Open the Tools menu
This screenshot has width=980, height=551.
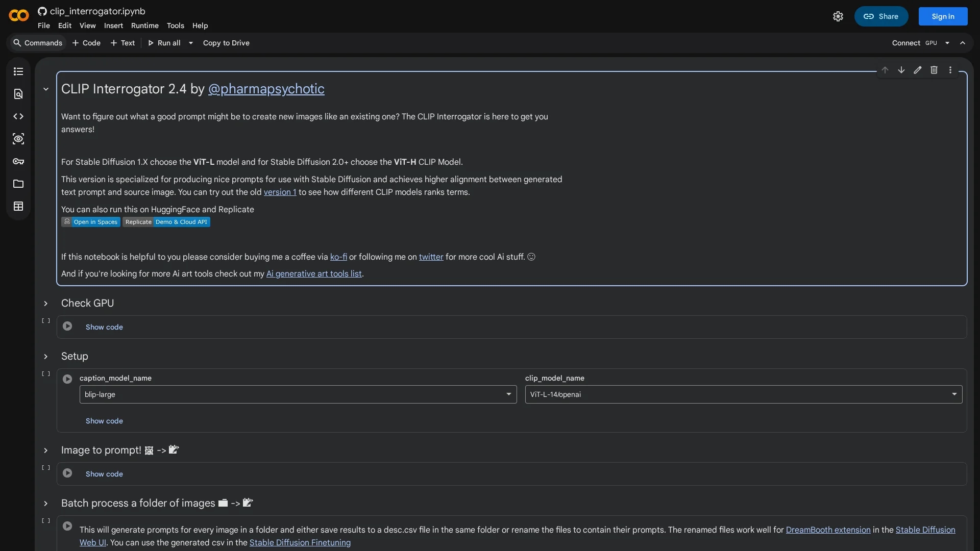tap(176, 26)
